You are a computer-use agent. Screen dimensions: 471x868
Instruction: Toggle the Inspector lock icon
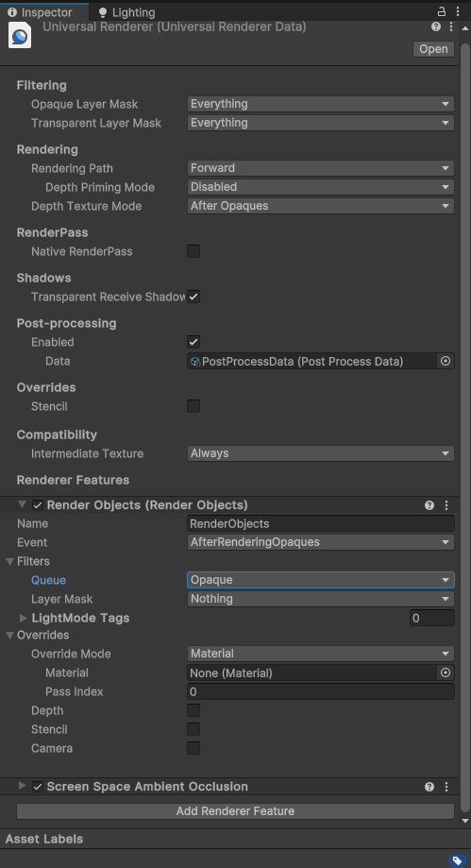point(441,11)
